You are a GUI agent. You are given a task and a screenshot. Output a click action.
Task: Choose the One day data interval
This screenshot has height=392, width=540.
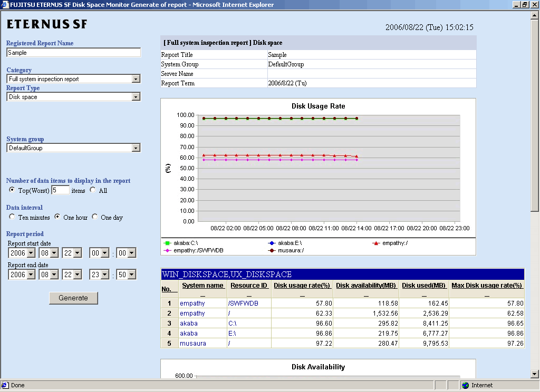tap(95, 217)
